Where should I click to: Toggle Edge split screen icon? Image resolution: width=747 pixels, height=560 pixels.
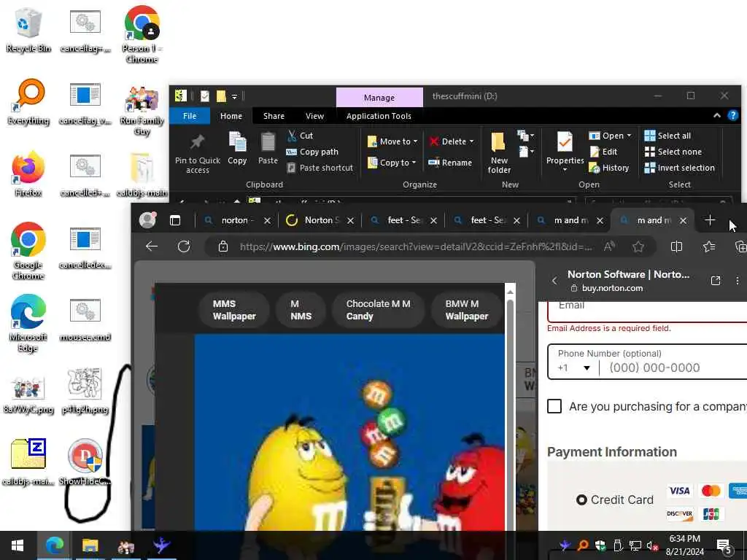point(676,246)
